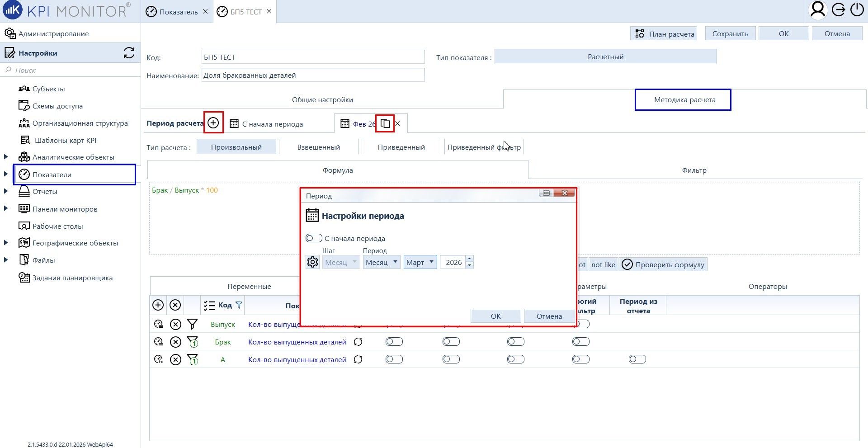Click the Поиск search field
868x448 pixels.
click(x=71, y=70)
